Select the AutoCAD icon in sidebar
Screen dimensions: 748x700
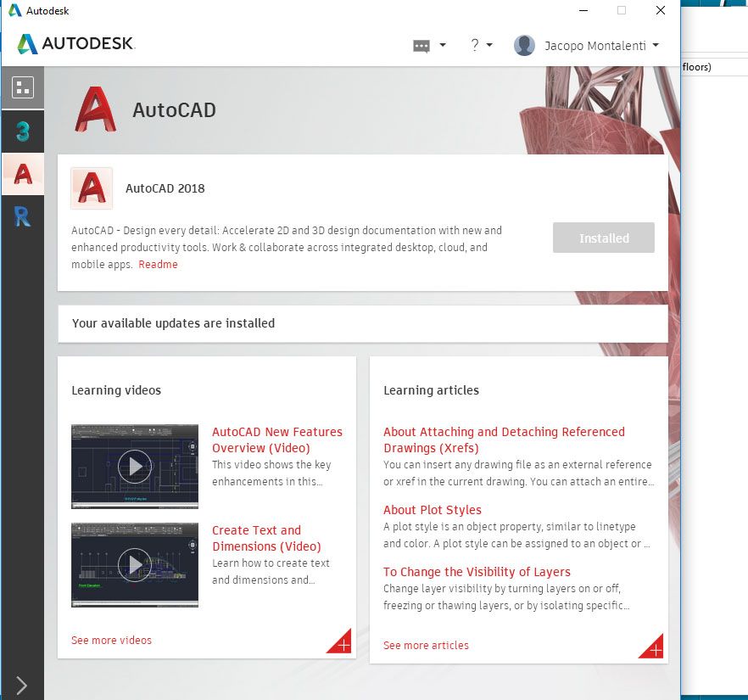pyautogui.click(x=22, y=174)
